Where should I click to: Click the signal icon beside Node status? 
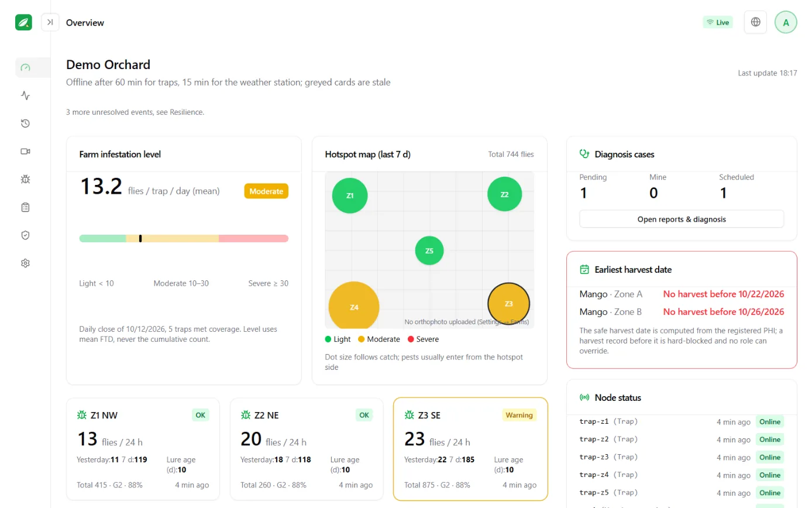tap(584, 397)
